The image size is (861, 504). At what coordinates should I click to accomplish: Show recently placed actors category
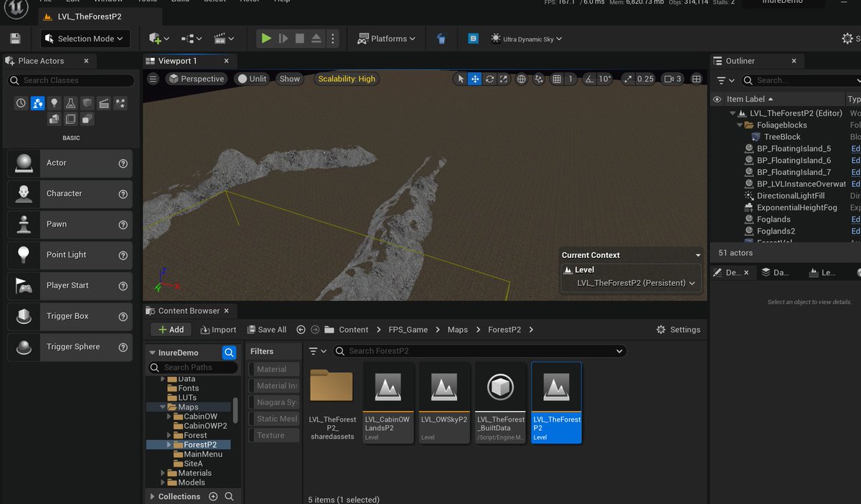coord(21,103)
